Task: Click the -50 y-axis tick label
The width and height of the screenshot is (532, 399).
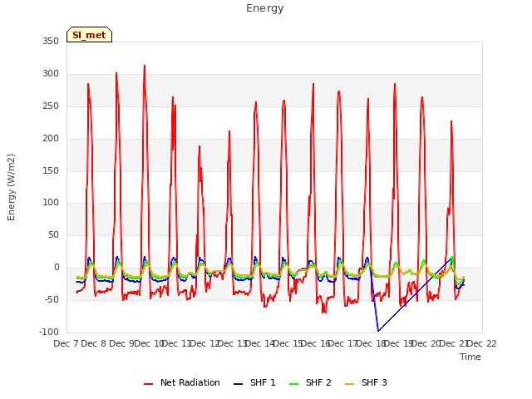Action: tap(52, 299)
